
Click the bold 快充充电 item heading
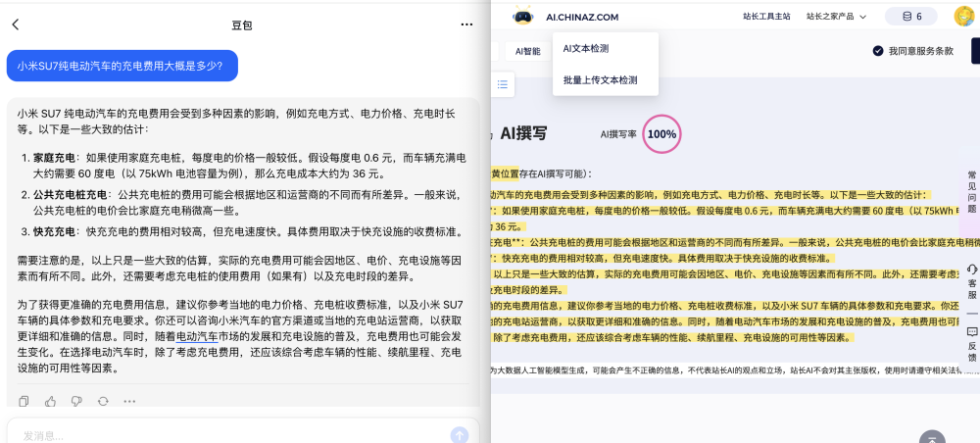tap(54, 232)
